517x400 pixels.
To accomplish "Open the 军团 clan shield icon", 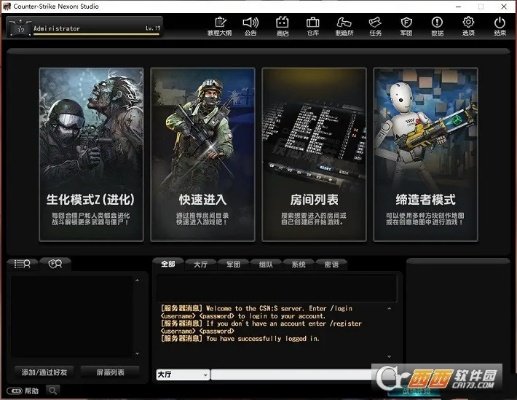I will click(406, 26).
